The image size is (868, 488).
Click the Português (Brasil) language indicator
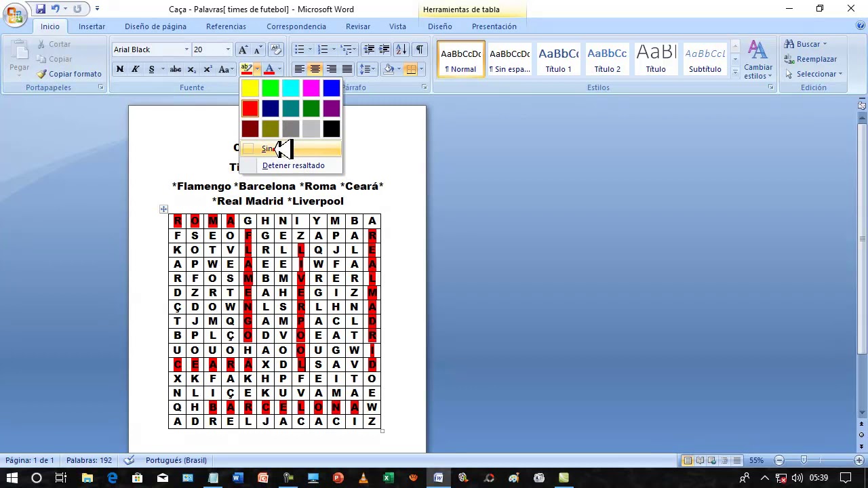coord(176,460)
